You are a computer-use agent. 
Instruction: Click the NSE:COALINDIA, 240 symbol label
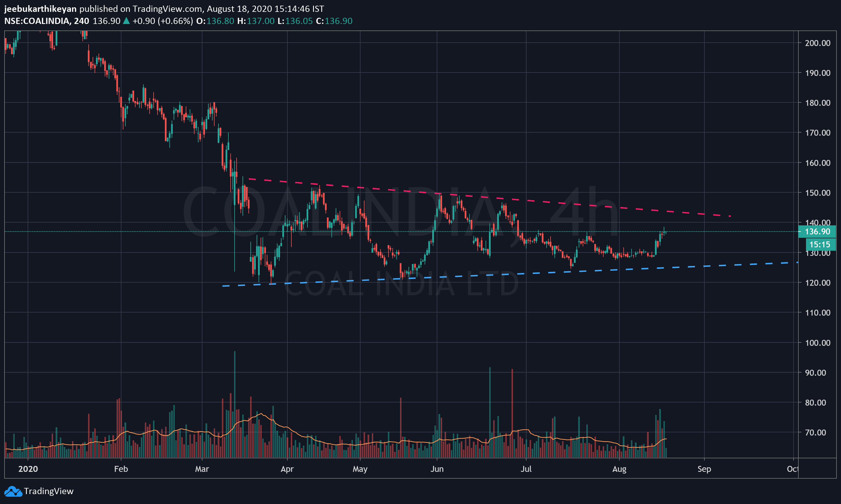(47, 21)
